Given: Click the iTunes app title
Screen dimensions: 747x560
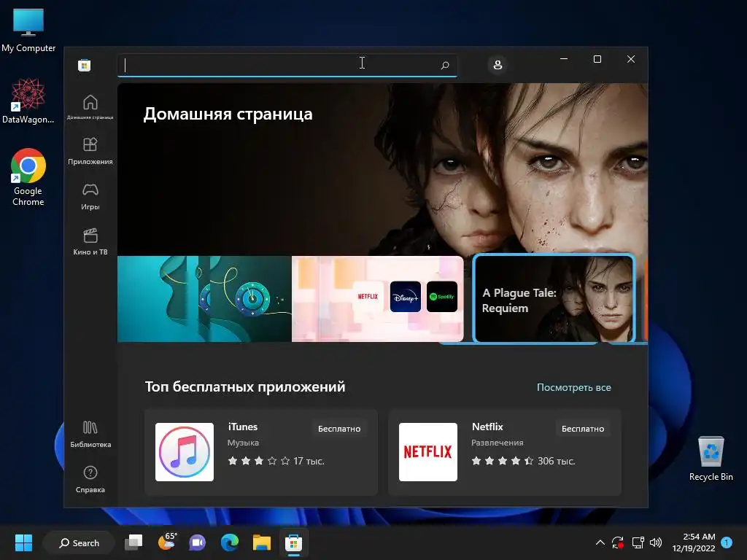Looking at the screenshot, I should (242, 427).
